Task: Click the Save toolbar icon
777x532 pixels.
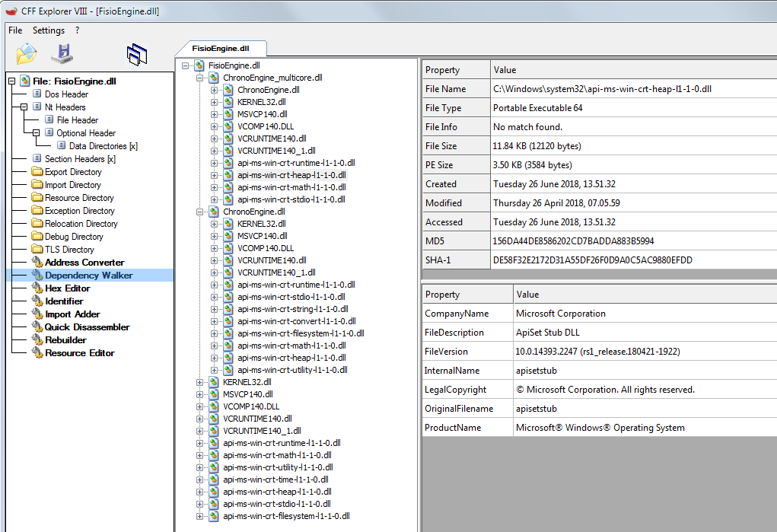Action: point(62,53)
